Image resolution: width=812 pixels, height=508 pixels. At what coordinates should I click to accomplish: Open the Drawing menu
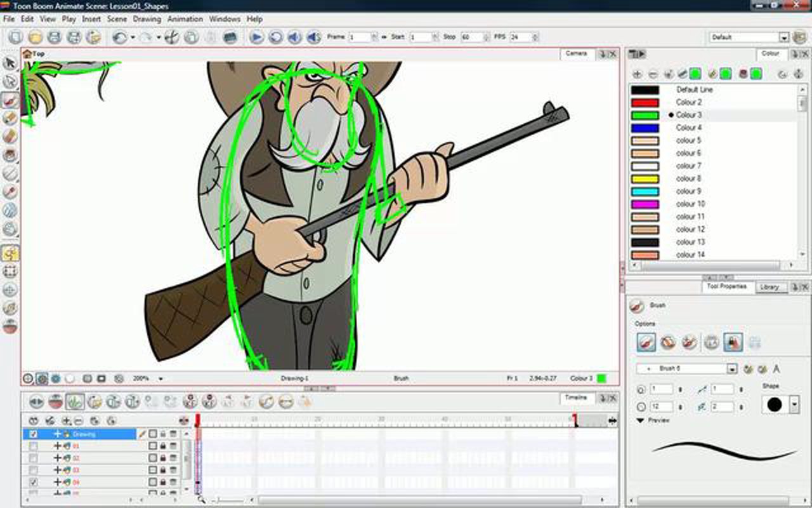pyautogui.click(x=148, y=19)
